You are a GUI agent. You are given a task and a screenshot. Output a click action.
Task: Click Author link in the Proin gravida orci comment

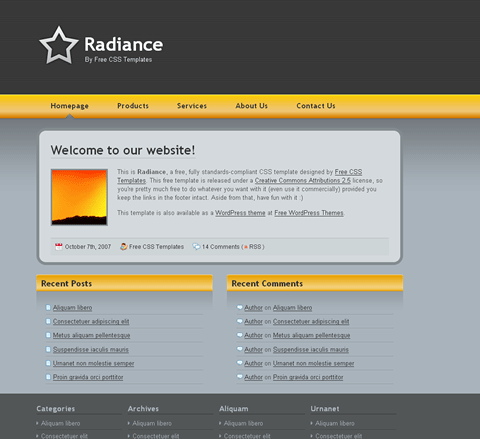[x=253, y=377]
